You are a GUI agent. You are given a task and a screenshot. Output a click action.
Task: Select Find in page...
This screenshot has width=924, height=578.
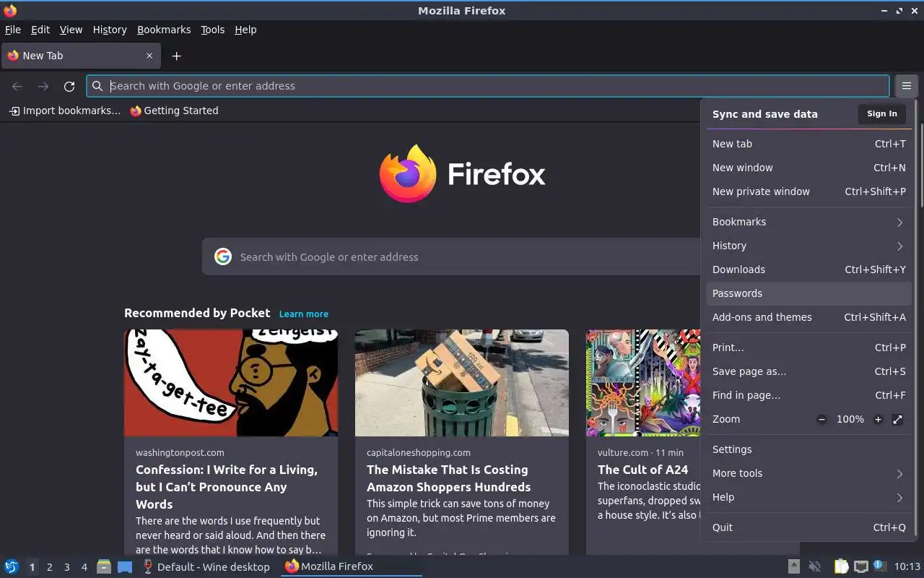(808, 395)
